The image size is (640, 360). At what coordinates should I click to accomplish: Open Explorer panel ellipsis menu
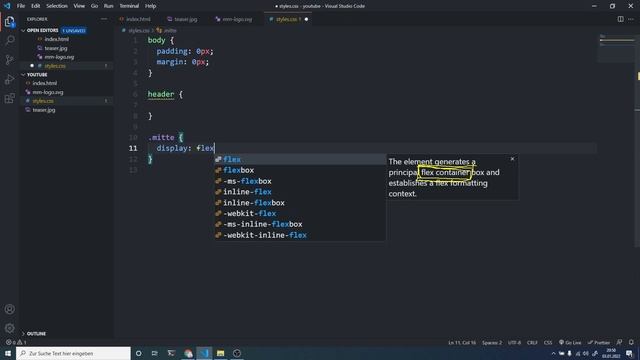(x=104, y=19)
